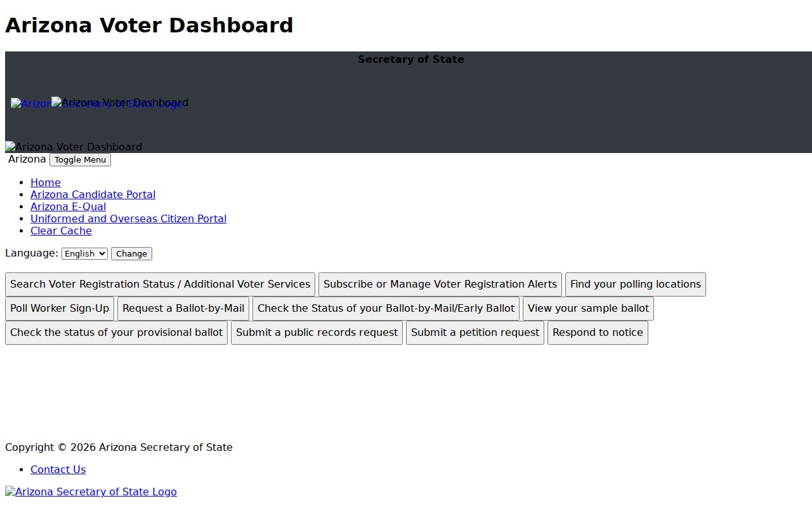Screen dimensions: 812x508
Task: Choose Request a Ballot-by-Mail
Action: click(x=183, y=309)
